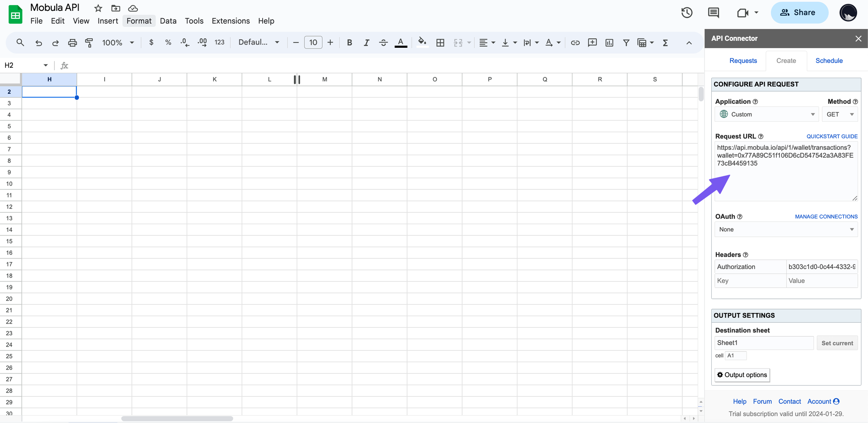Open Output options

tap(742, 375)
